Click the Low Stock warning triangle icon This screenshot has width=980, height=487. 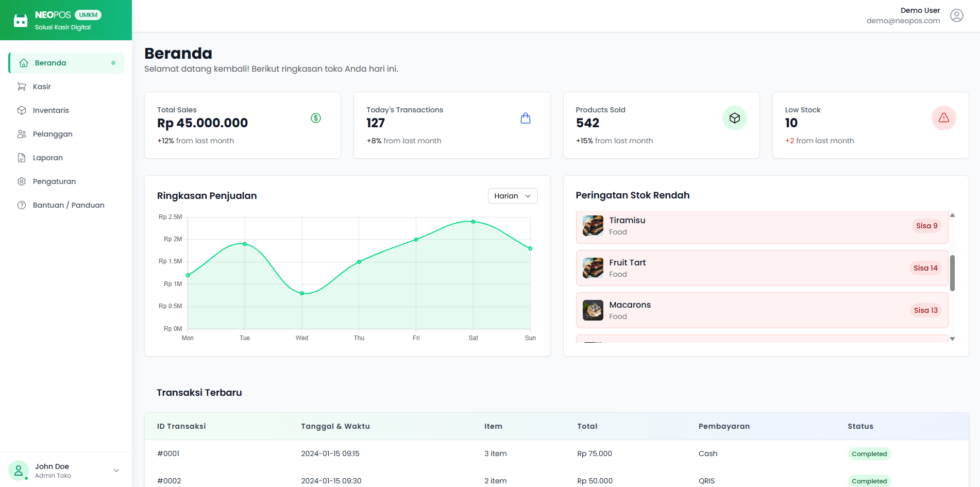tap(943, 118)
